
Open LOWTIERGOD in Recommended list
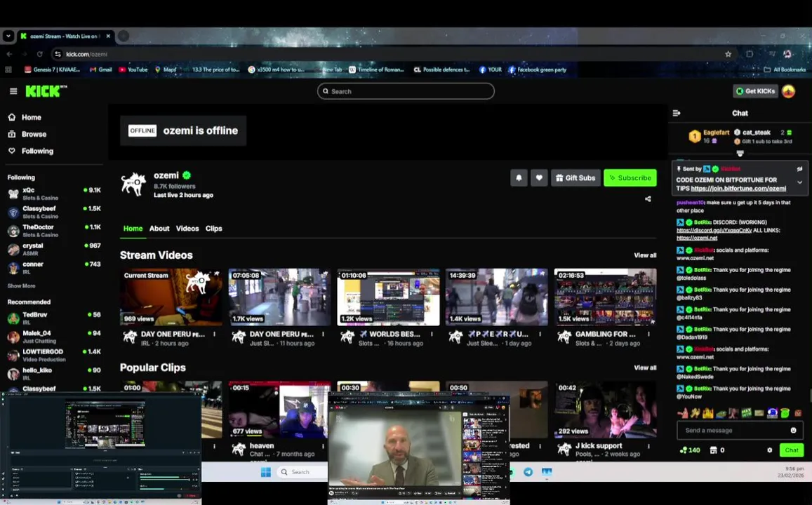coord(54,355)
